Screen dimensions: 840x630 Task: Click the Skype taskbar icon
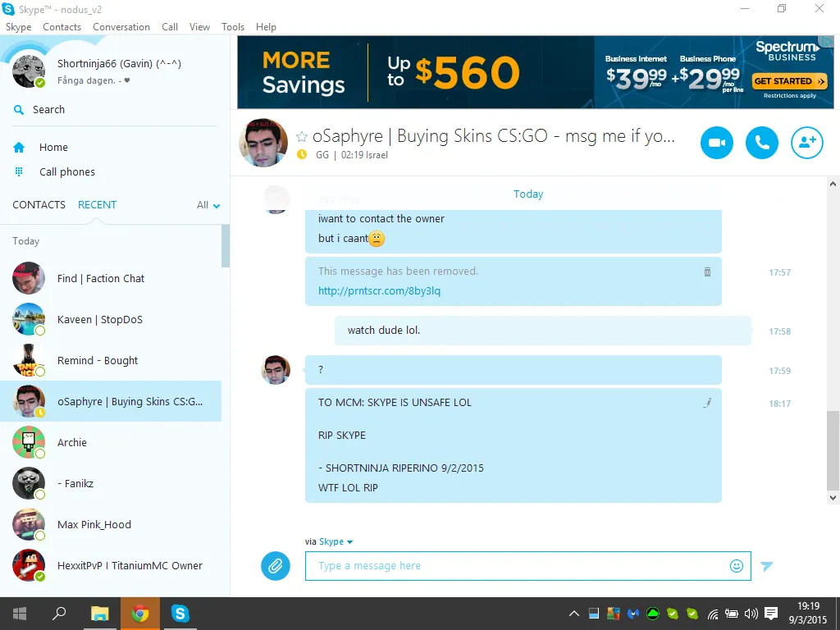180,614
